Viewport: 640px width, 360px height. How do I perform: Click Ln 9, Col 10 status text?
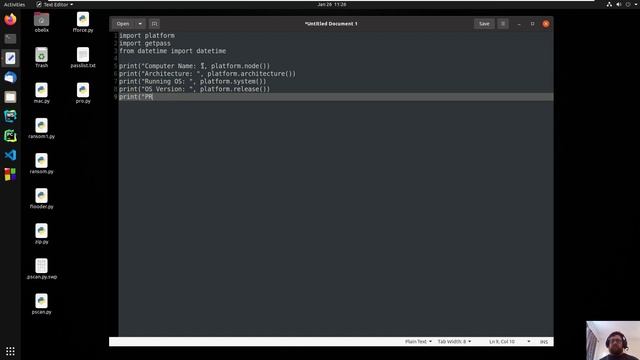pyautogui.click(x=502, y=342)
